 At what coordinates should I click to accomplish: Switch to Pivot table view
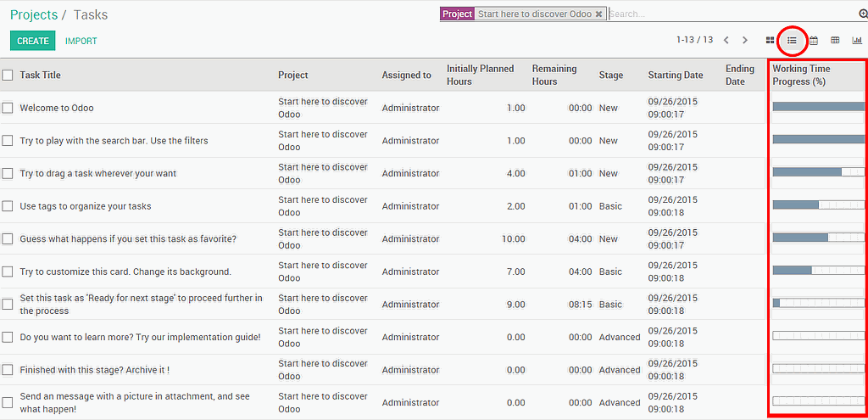point(835,40)
